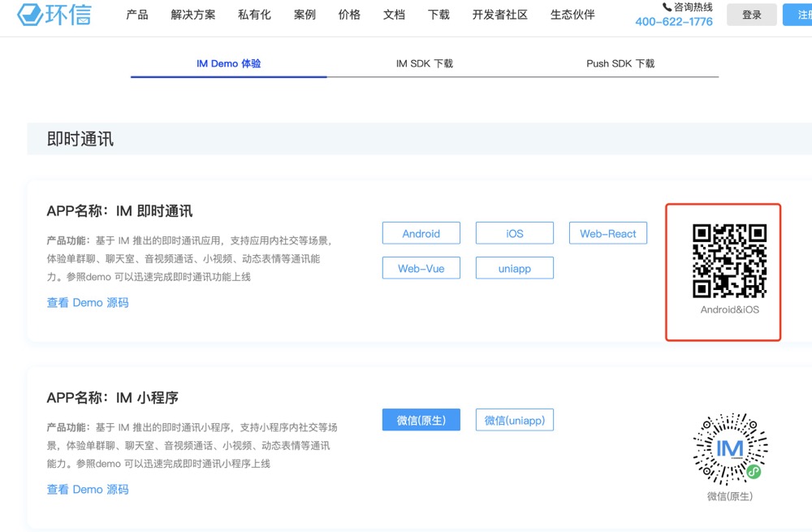Screen dimensions: 812x532
Task: Open the 下载 menu item
Action: [438, 15]
